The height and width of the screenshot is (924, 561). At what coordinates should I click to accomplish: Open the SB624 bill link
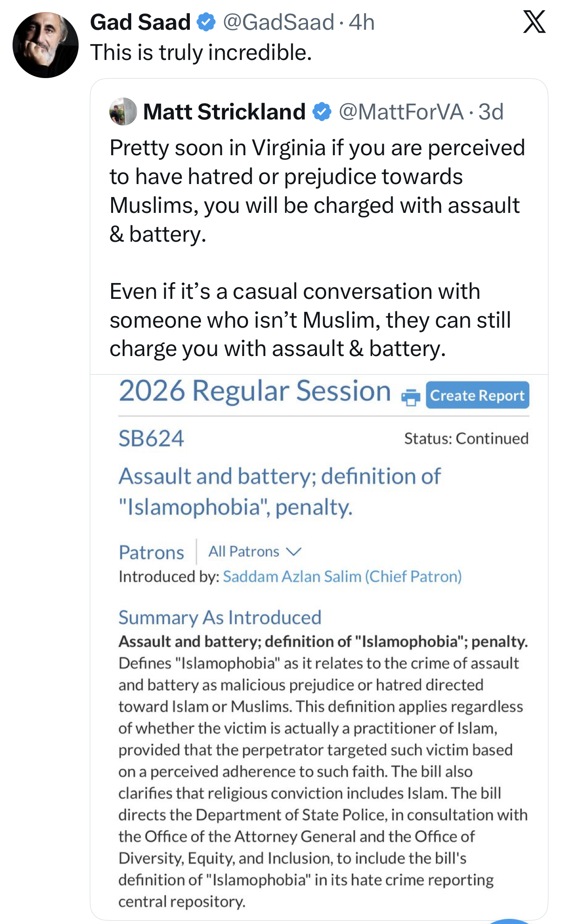click(x=151, y=438)
